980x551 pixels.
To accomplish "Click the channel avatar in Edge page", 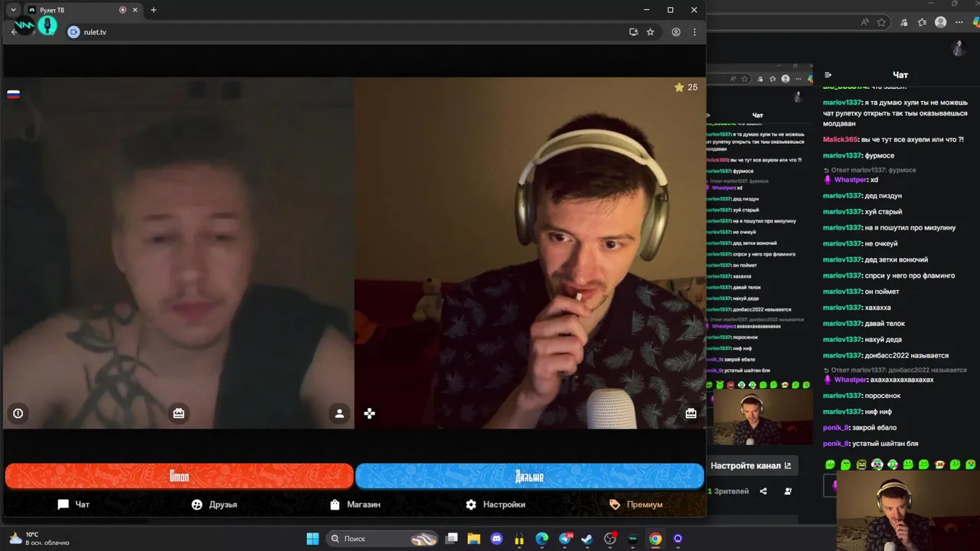I will click(x=959, y=49).
